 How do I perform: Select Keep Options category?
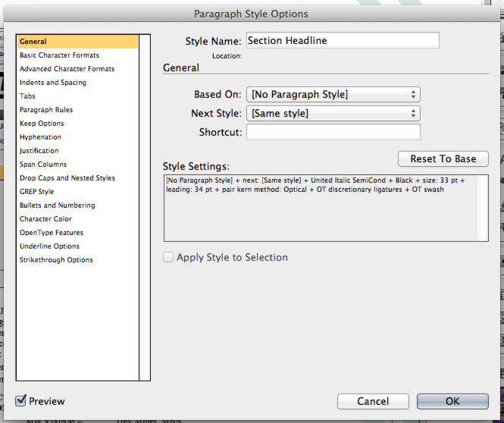[x=77, y=124]
